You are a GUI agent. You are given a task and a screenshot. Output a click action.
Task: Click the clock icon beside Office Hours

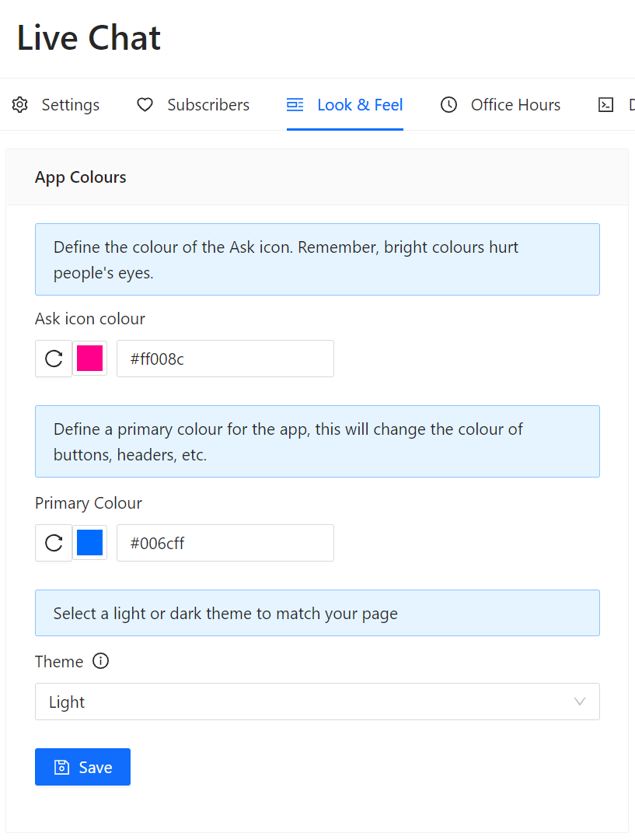[x=448, y=104]
